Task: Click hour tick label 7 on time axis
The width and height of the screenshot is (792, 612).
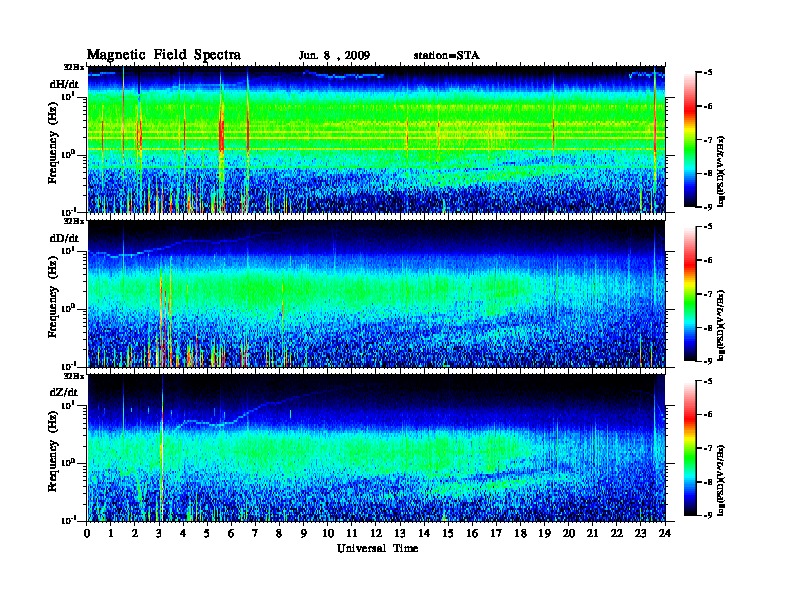Action: [256, 533]
